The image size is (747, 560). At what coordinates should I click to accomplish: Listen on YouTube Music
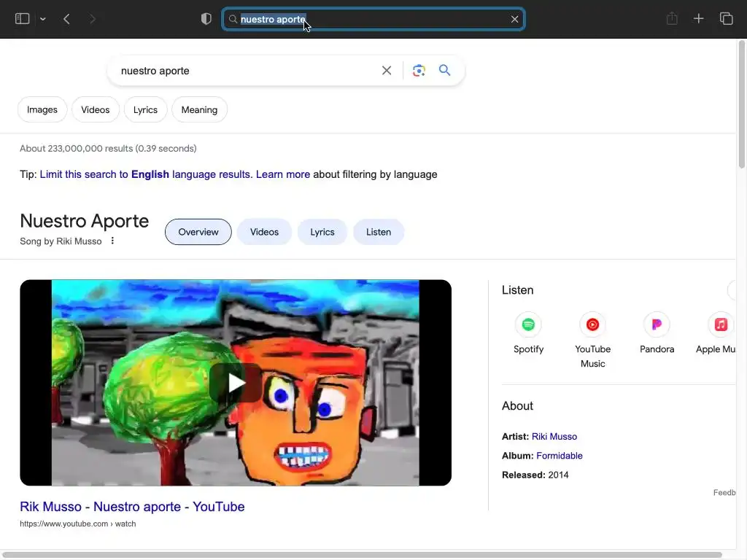point(592,341)
